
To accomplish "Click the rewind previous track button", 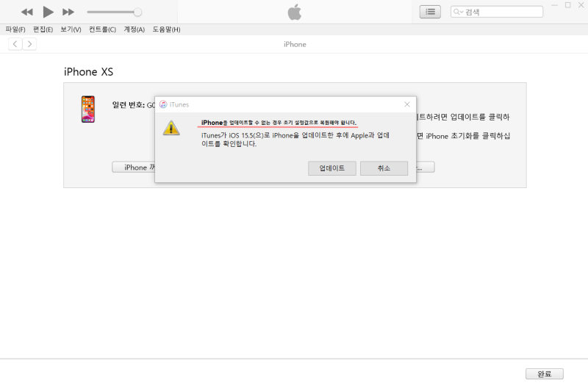I will [26, 12].
